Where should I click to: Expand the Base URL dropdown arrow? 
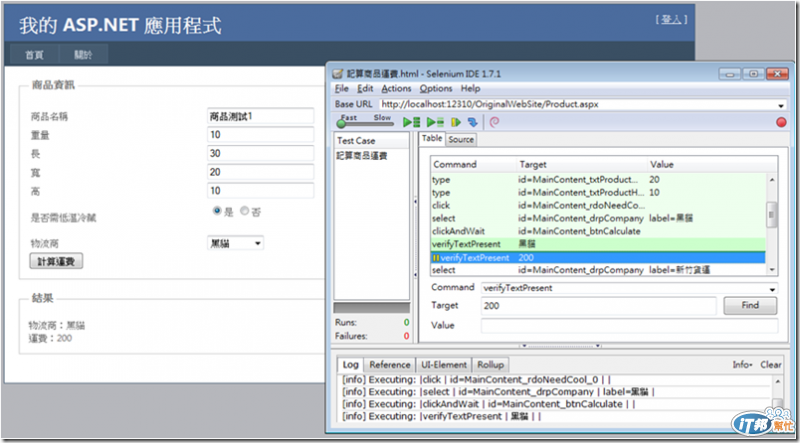781,105
